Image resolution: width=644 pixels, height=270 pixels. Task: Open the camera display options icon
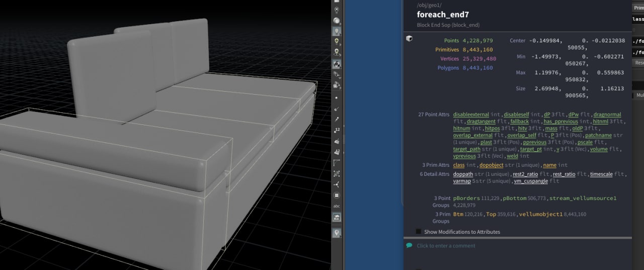click(337, 85)
